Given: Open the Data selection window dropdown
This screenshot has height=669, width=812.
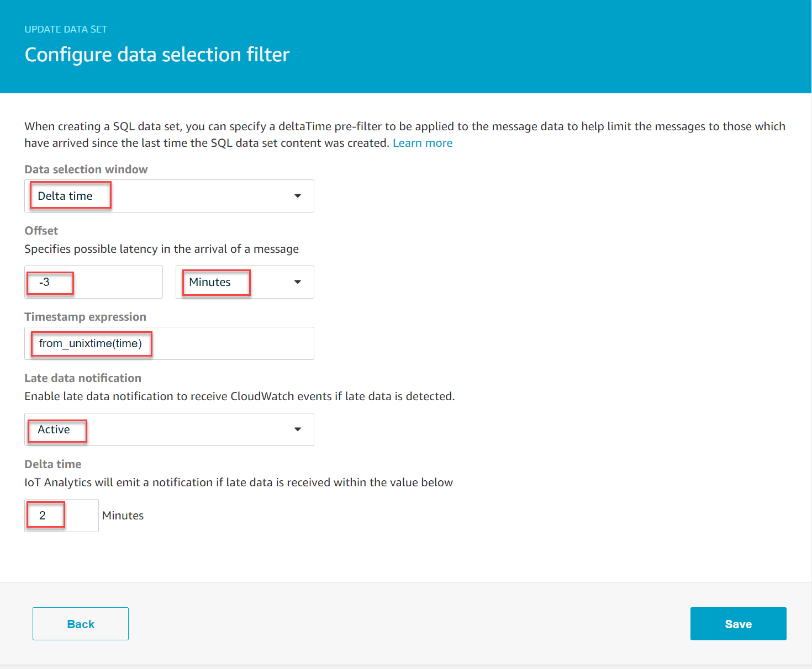Looking at the screenshot, I should [168, 196].
